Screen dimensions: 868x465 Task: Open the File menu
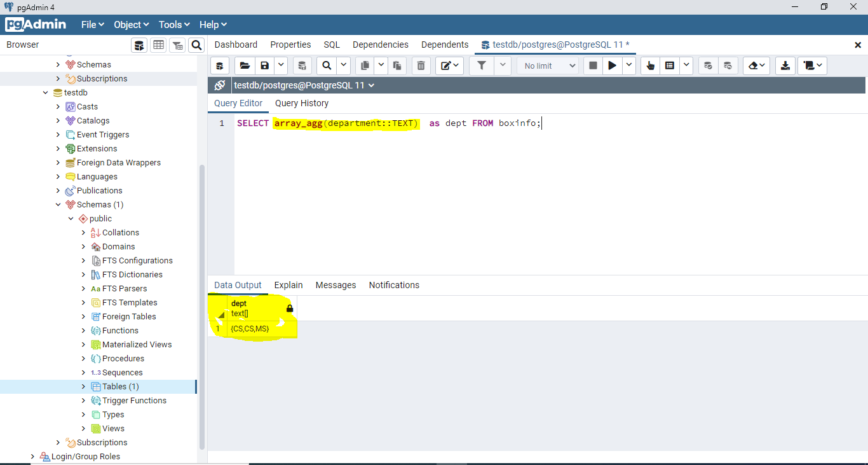92,25
